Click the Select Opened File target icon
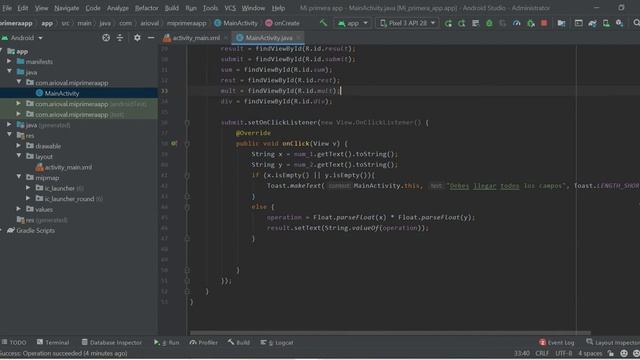 pos(106,38)
